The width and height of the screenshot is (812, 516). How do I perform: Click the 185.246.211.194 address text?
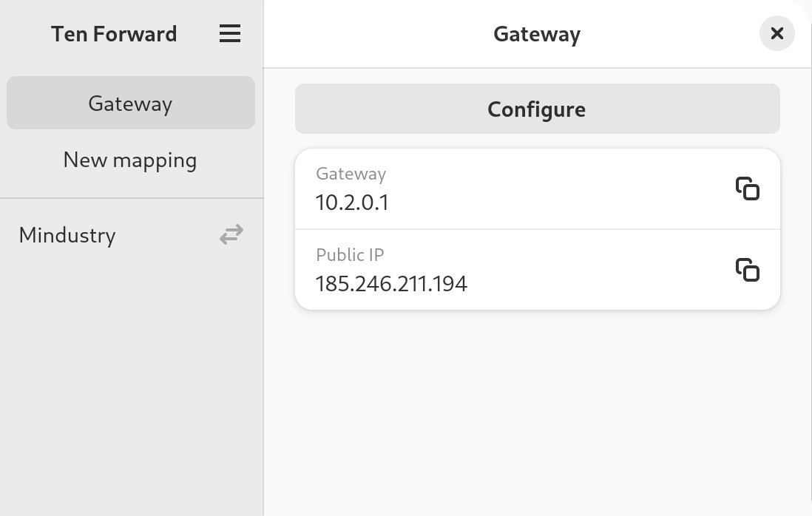pos(391,284)
